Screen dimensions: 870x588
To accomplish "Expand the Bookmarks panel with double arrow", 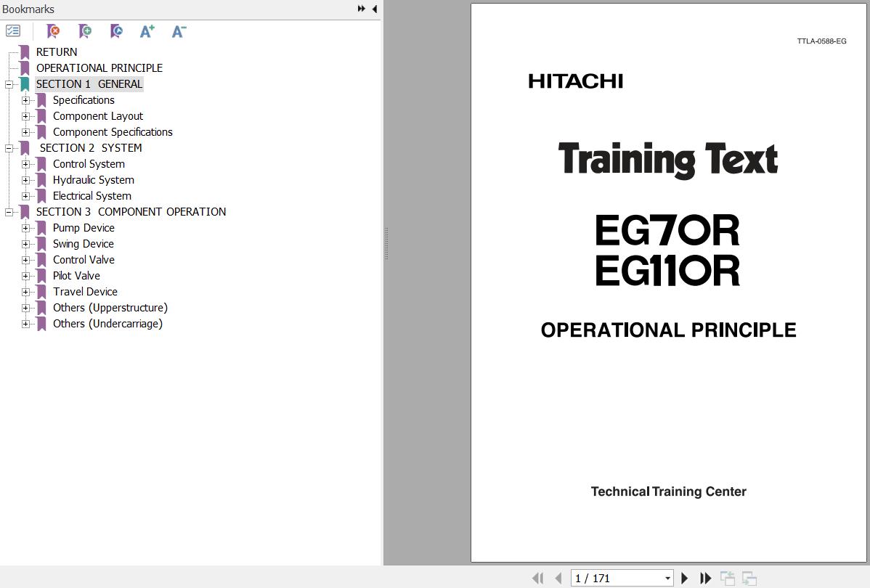I will 361,9.
